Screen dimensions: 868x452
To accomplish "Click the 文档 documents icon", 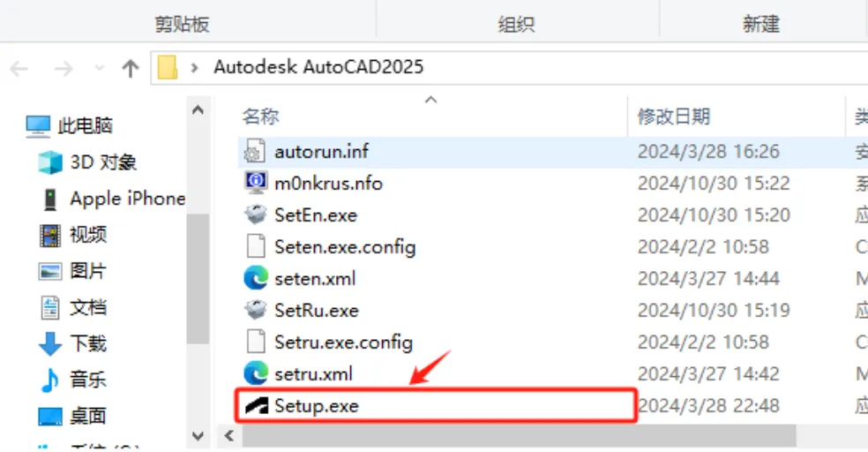I will pos(49,307).
